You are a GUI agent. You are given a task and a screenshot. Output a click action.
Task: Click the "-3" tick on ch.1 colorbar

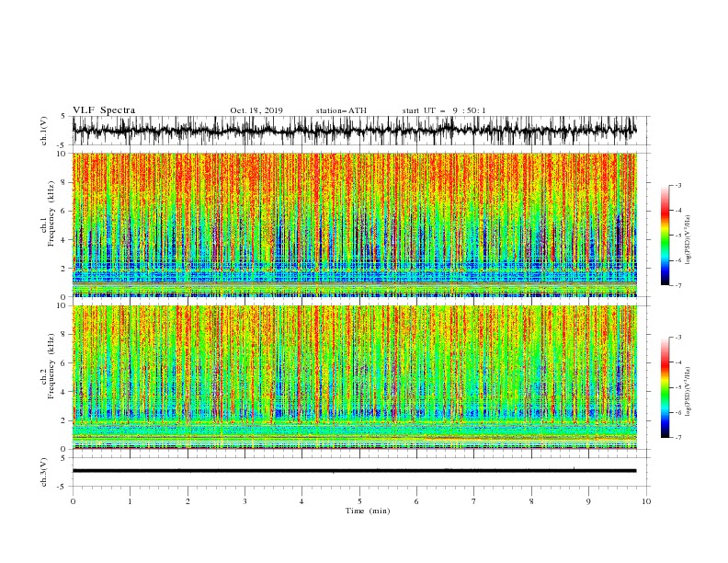coord(677,185)
